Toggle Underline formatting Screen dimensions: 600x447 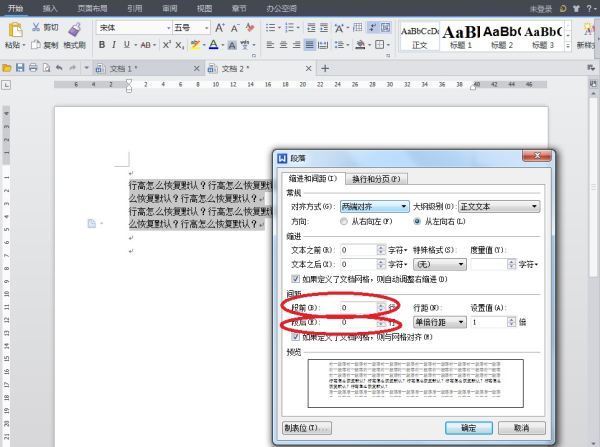[x=127, y=45]
